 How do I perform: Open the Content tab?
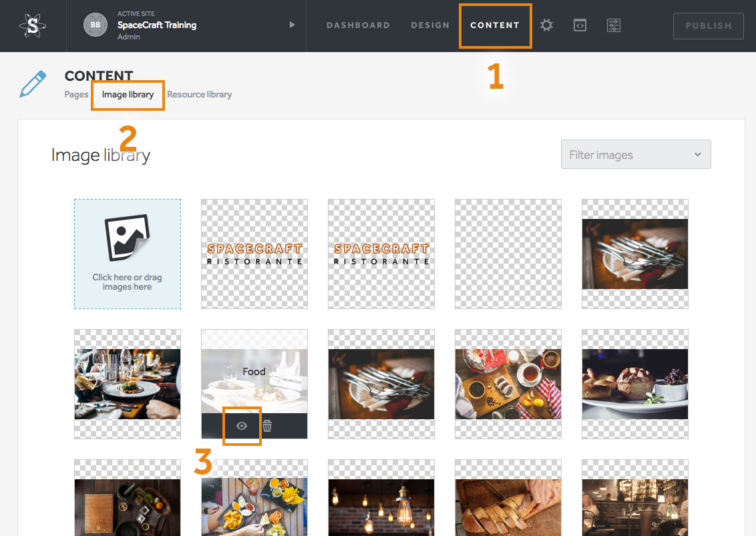[x=495, y=25]
